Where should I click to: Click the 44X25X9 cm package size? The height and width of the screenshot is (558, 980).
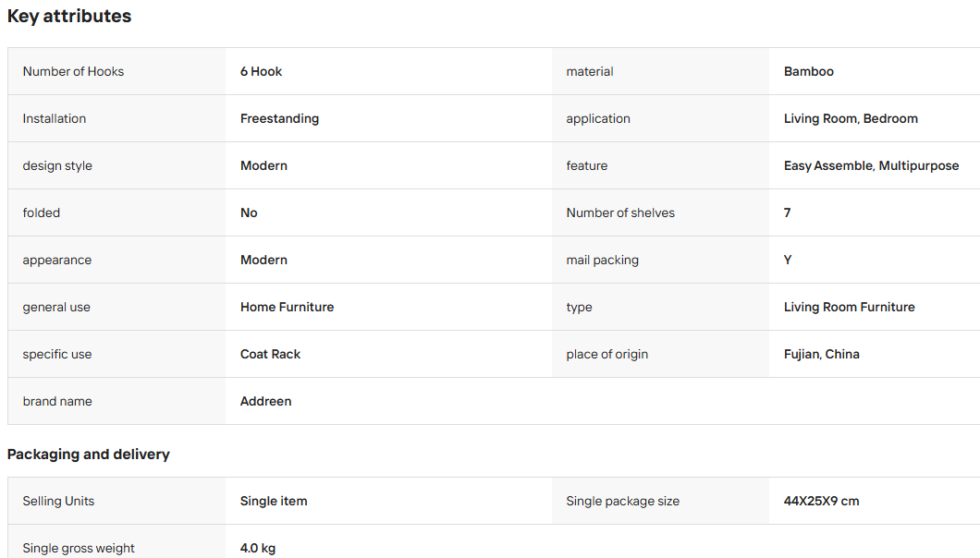pos(821,501)
